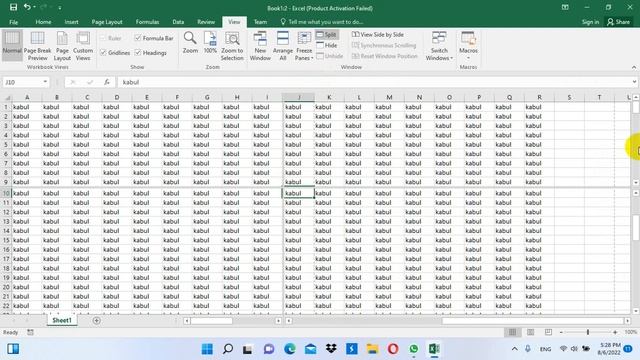Viewport: 640px width, 360px height.
Task: Click zoom out minus button
Action: [561, 332]
